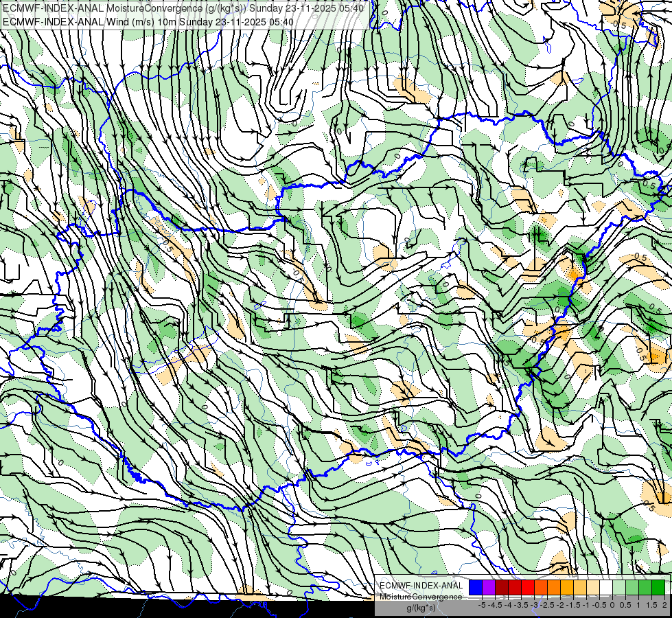Click the MoistureConvergence label in legend
This screenshot has width=672, height=618.
[421, 597]
